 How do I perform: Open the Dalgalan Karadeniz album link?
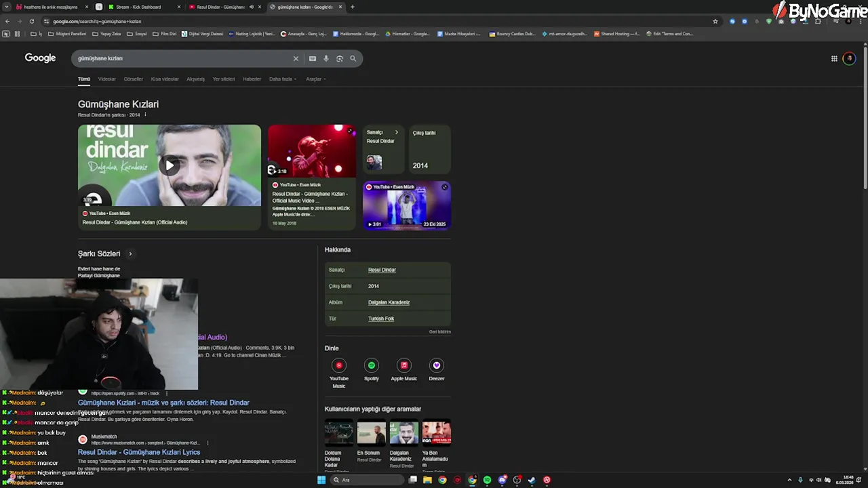pyautogui.click(x=389, y=302)
